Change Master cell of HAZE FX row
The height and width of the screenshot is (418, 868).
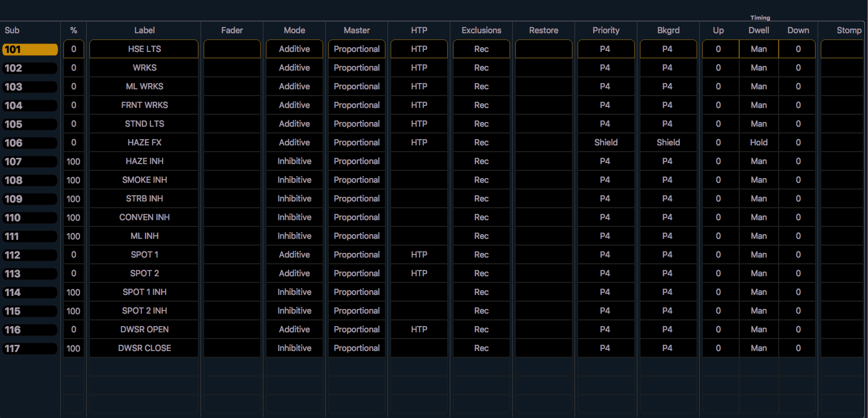click(357, 143)
